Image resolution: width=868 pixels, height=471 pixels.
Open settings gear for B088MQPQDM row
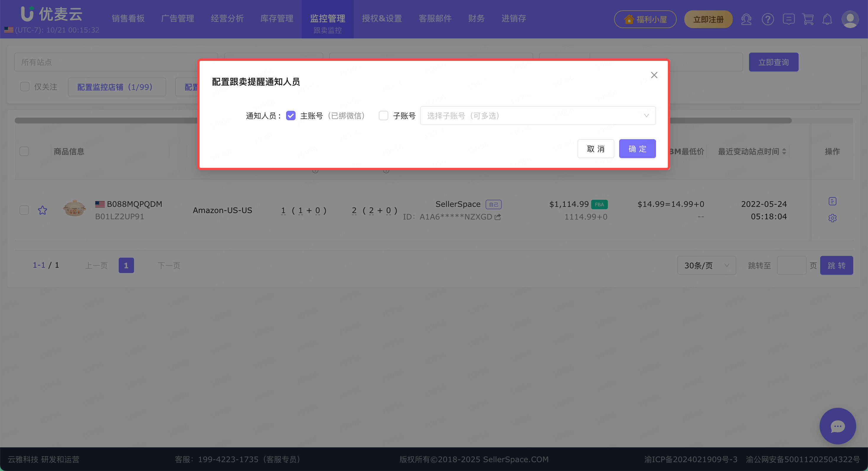[832, 218]
